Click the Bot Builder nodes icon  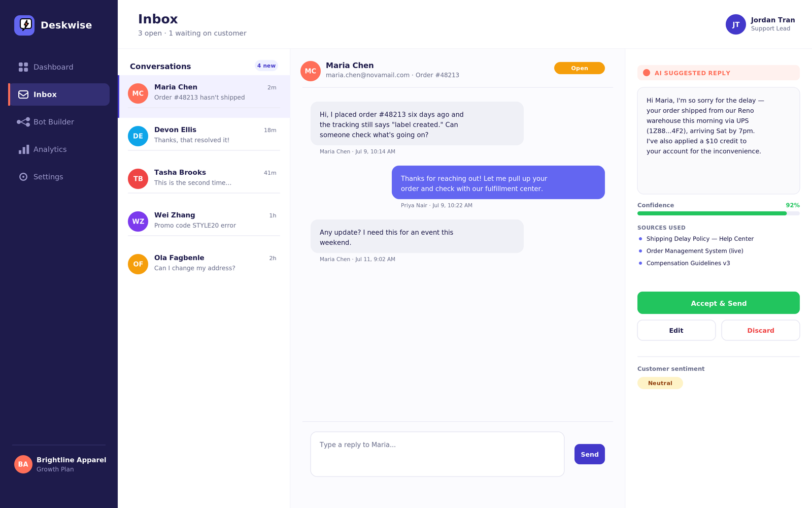(23, 122)
